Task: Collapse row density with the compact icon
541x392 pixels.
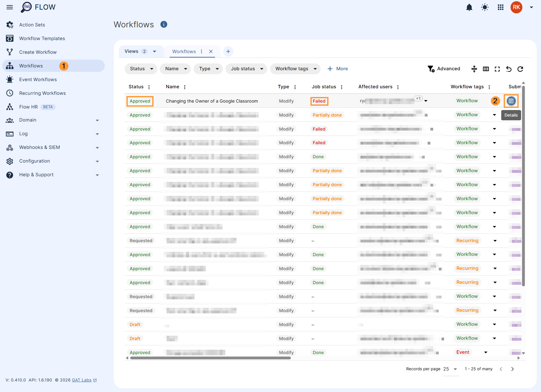Action: [x=474, y=69]
